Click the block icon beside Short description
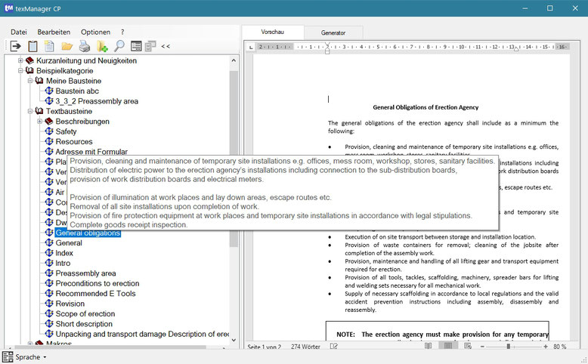This screenshot has height=364, width=588. (x=49, y=323)
